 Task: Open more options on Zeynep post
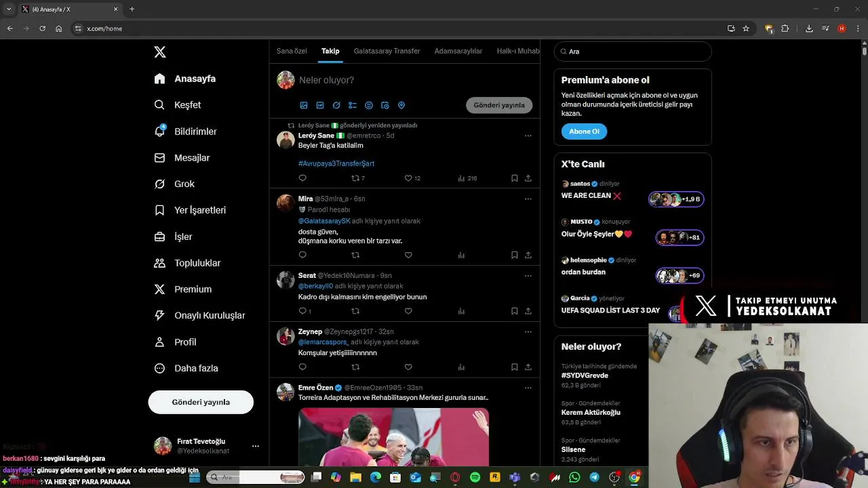528,331
